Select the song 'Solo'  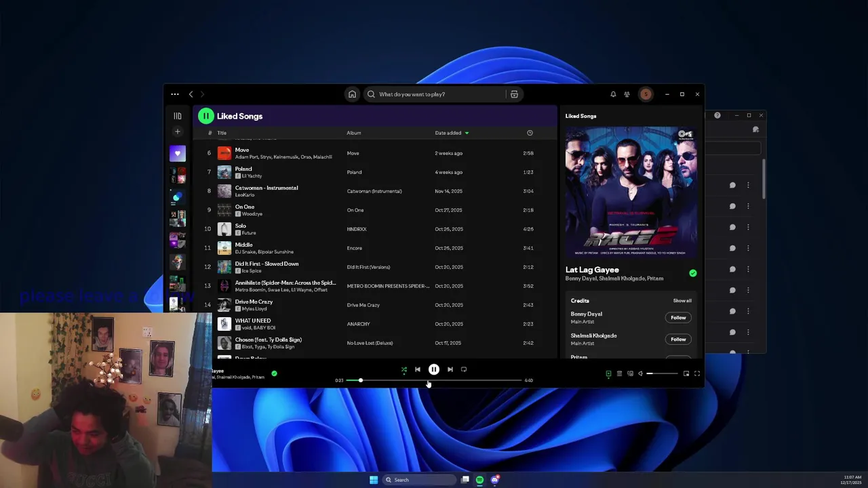point(241,226)
